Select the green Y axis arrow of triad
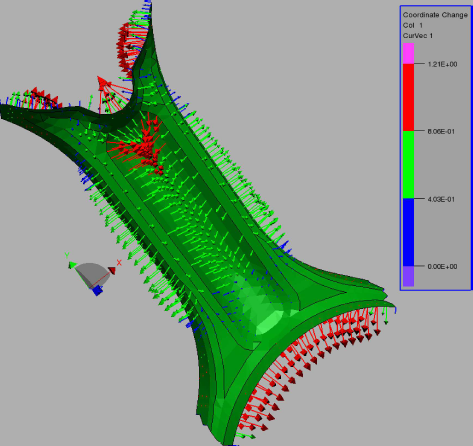Viewport: 473px width, 446px height. click(x=72, y=265)
